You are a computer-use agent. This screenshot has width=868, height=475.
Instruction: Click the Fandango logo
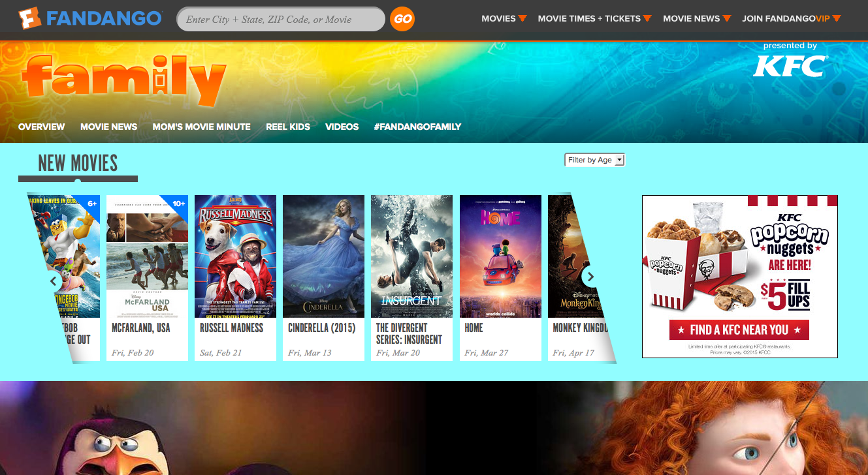click(90, 18)
